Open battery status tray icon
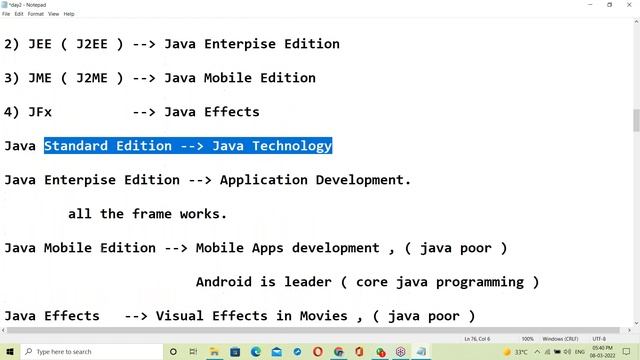 (557, 351)
